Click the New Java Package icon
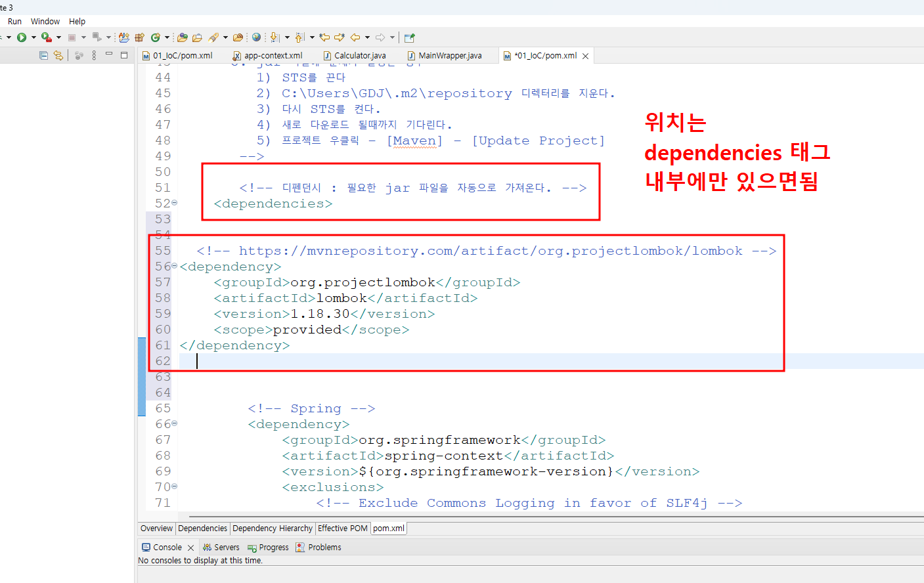Viewport: 924px width, 583px height. tap(139, 37)
